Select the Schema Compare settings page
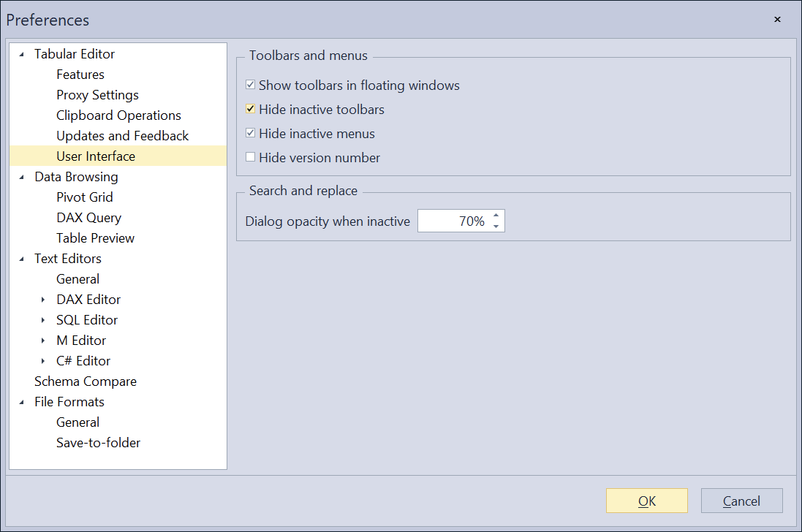The height and width of the screenshot is (532, 802). click(x=86, y=381)
